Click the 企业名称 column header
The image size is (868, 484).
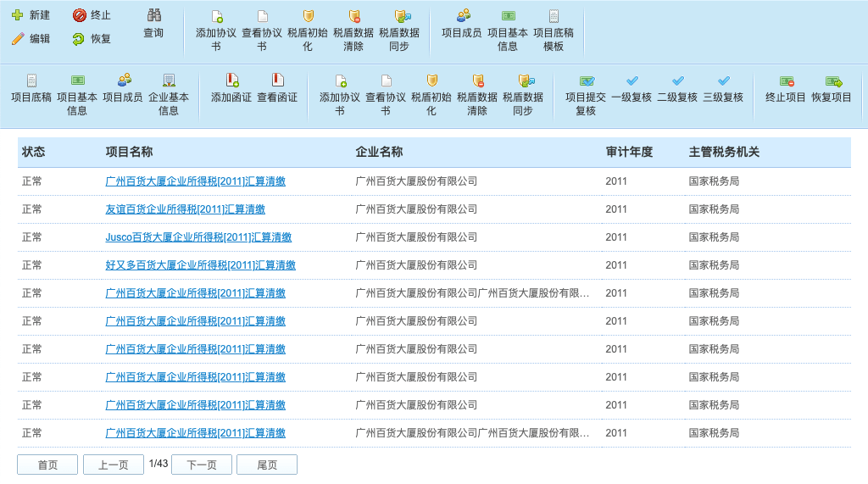tap(379, 152)
